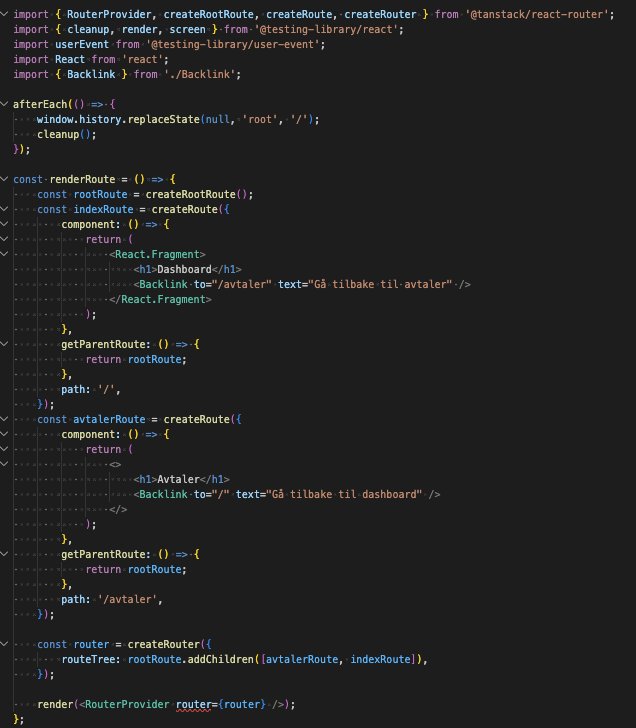Click the closing </> fragment tag

click(x=118, y=509)
